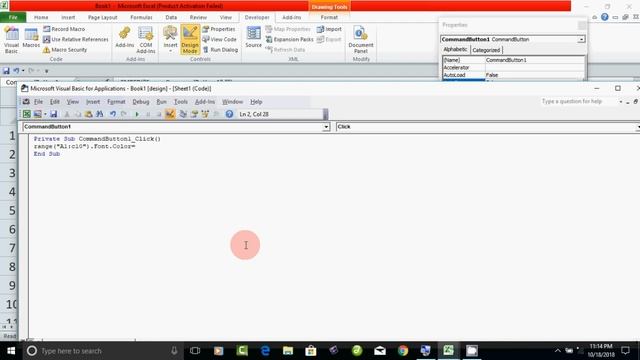Click Find binoculars icon in VBA toolbar
The height and width of the screenshot is (360, 640).
tap(99, 114)
